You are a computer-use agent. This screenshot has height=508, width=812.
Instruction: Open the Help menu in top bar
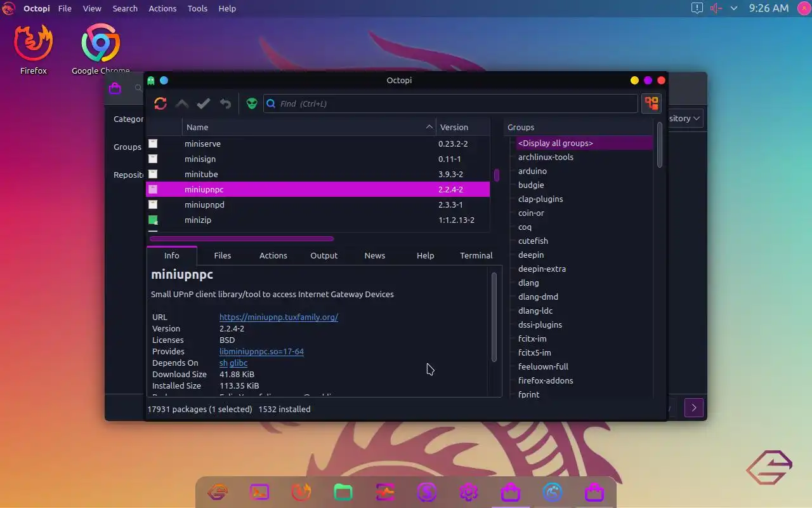227,8
